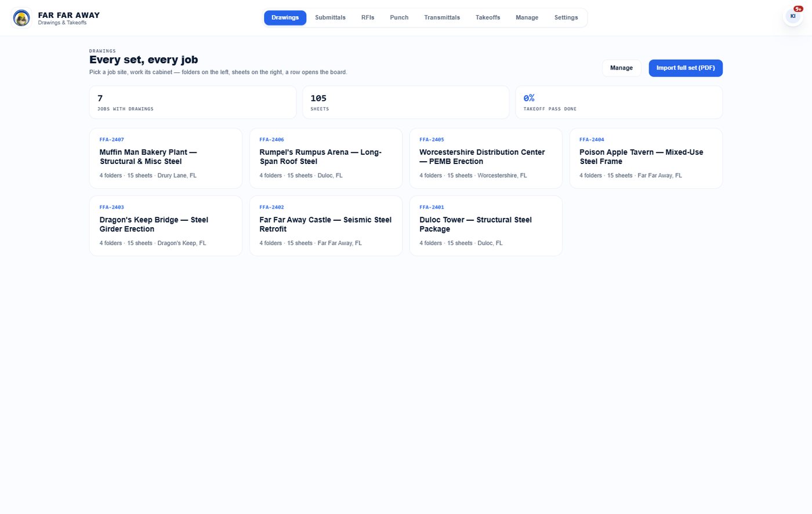
Task: Go to the Punch tab
Action: (399, 17)
